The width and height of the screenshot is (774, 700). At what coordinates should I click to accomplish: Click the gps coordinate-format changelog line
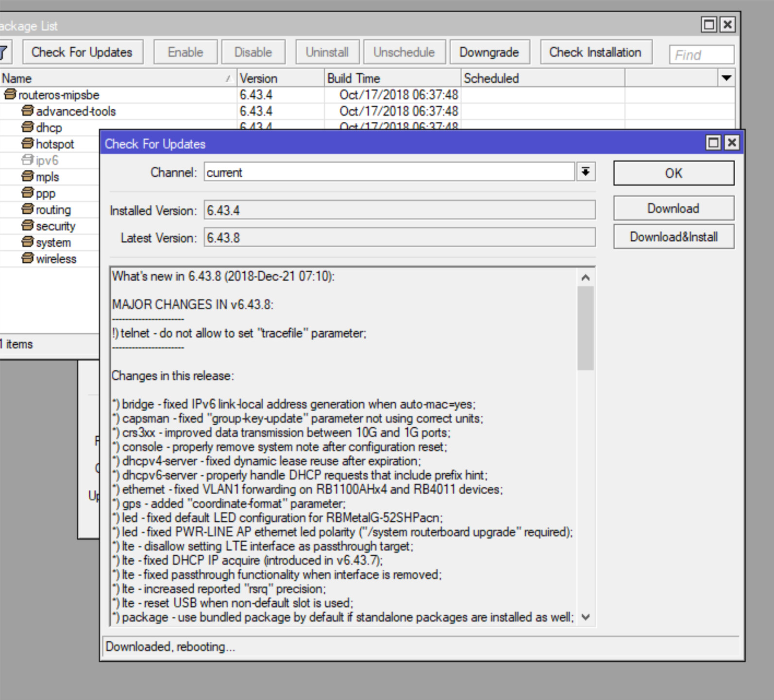coord(229,503)
